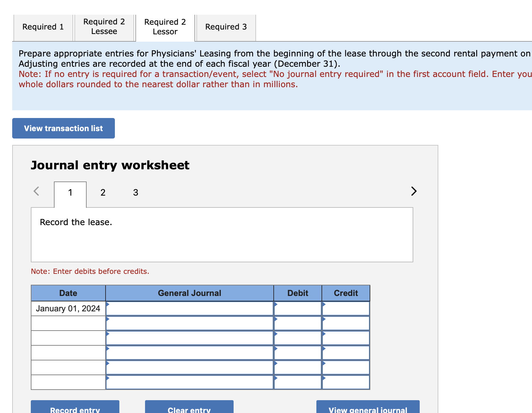Image resolution: width=532 pixels, height=413 pixels.
Task: Click the Debit column header
Action: tap(298, 293)
